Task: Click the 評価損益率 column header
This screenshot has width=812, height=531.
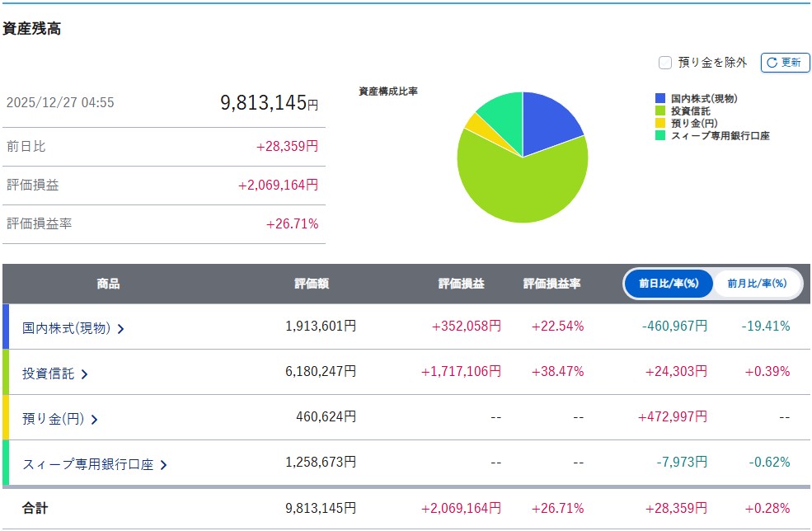Action: [x=552, y=284]
